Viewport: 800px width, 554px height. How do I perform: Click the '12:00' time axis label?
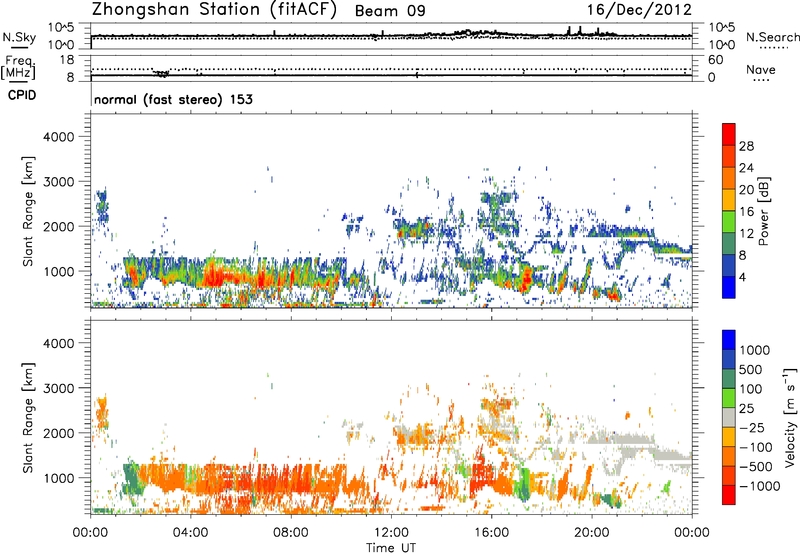click(391, 533)
